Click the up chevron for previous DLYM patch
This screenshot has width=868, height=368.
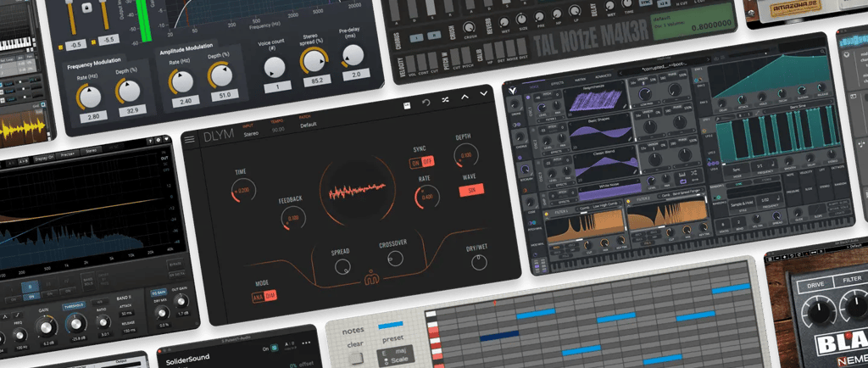[465, 97]
